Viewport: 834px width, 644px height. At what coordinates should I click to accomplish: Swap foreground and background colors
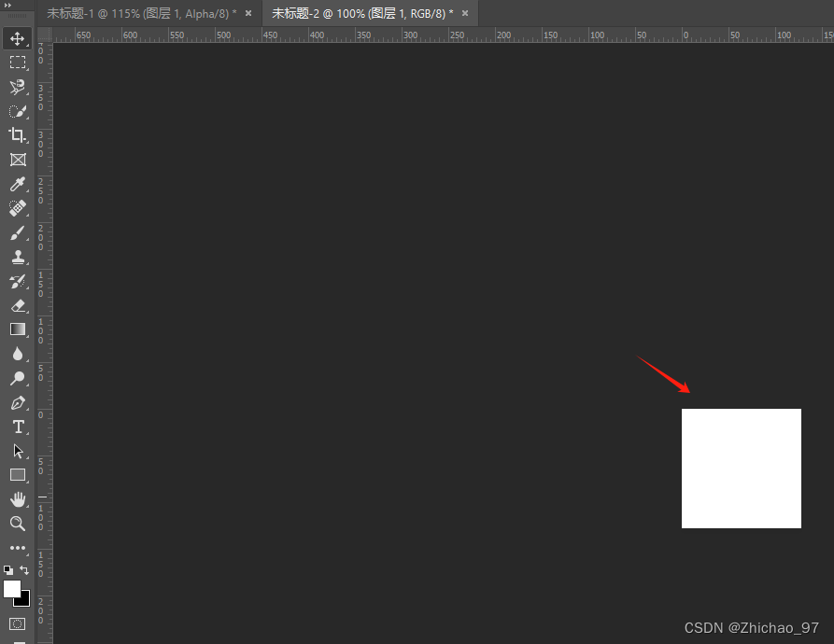pyautogui.click(x=24, y=570)
